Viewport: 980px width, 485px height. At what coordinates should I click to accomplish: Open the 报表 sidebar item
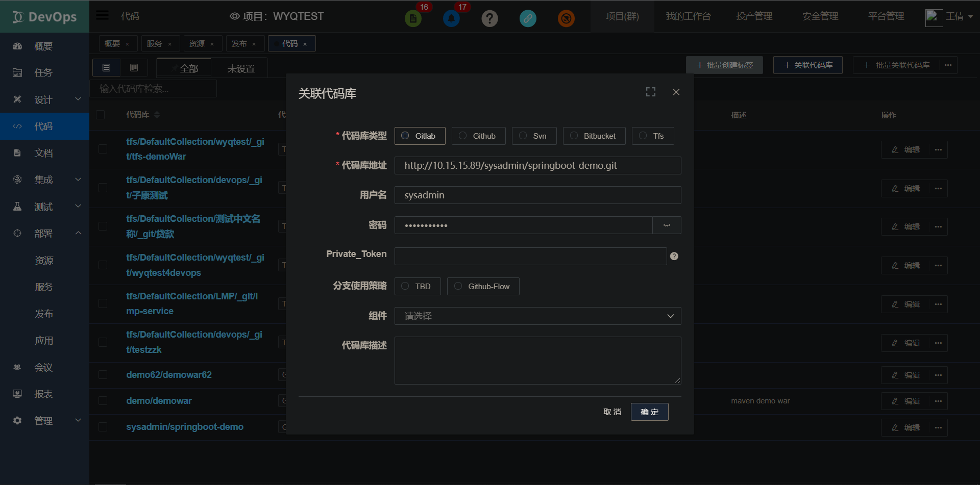click(43, 393)
